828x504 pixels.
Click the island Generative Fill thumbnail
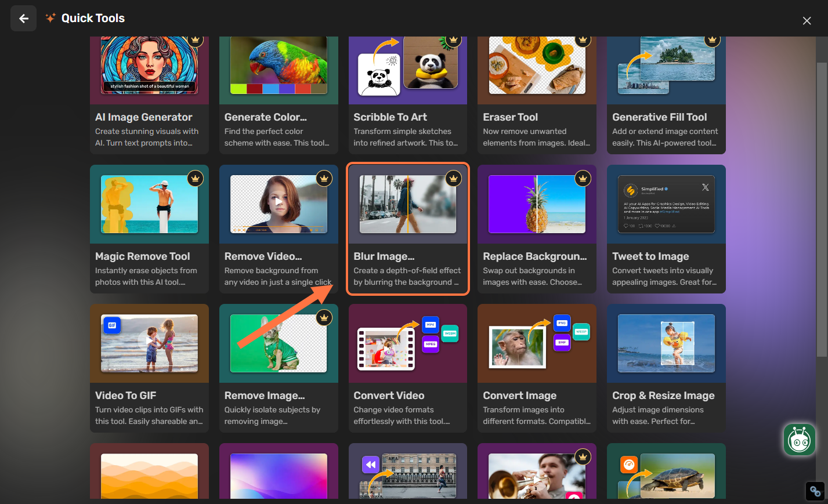[666, 65]
